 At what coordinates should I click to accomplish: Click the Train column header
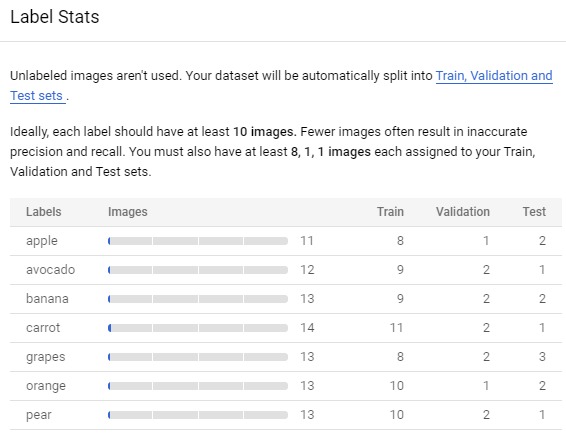tap(390, 212)
